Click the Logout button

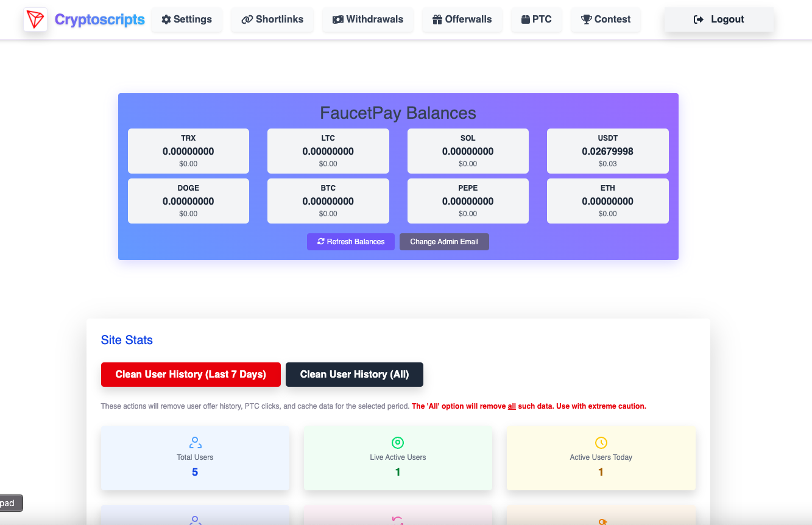(x=719, y=19)
